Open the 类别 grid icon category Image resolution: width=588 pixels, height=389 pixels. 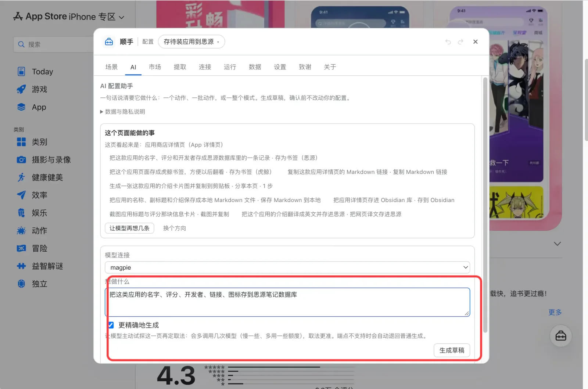pos(21,142)
